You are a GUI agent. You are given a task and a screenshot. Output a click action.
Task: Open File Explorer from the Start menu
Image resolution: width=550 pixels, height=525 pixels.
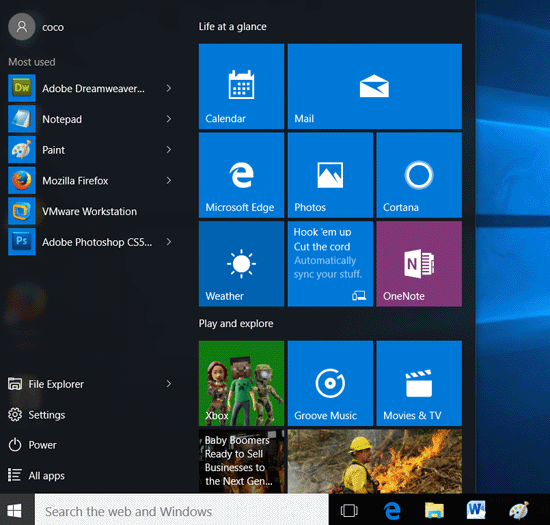(x=46, y=384)
